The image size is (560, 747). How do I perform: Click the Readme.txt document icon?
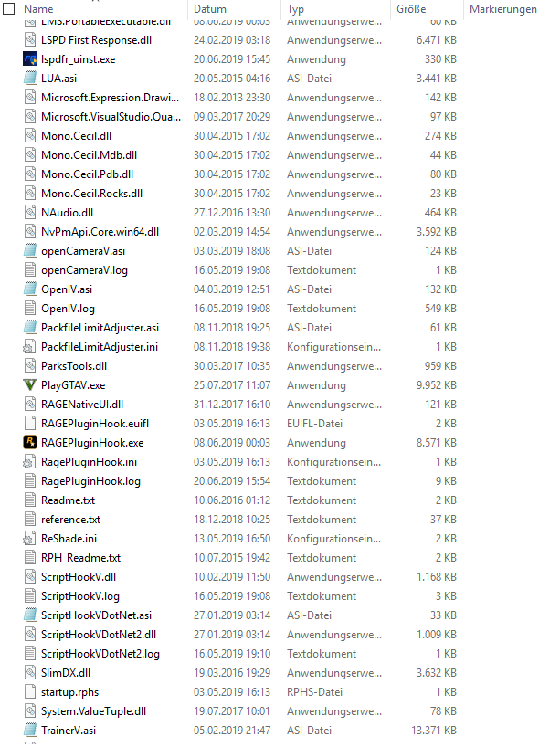point(30,500)
